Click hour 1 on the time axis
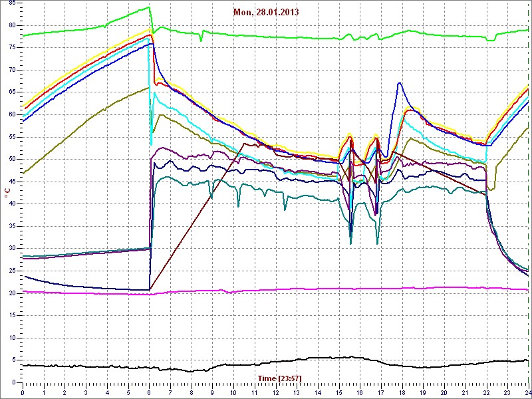 44,393
